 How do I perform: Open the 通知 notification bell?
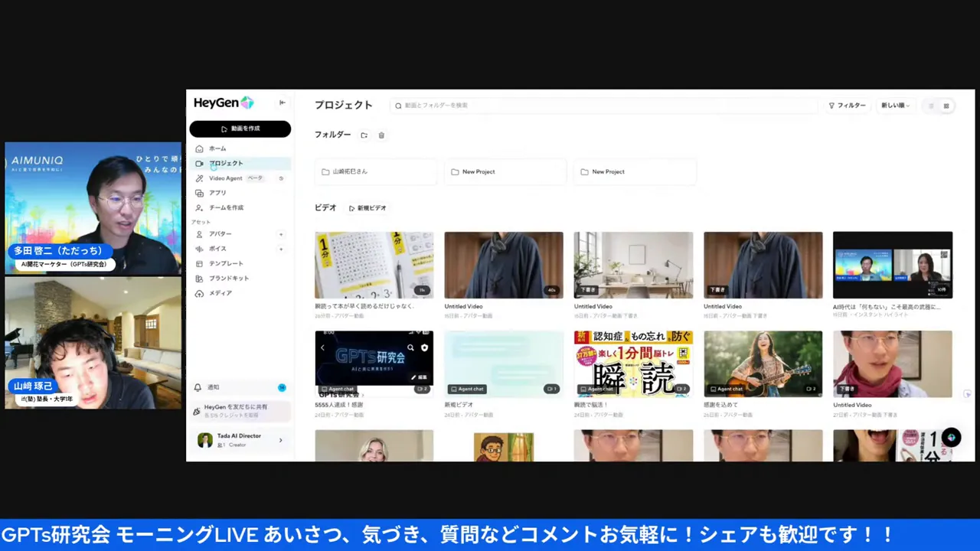pos(198,387)
